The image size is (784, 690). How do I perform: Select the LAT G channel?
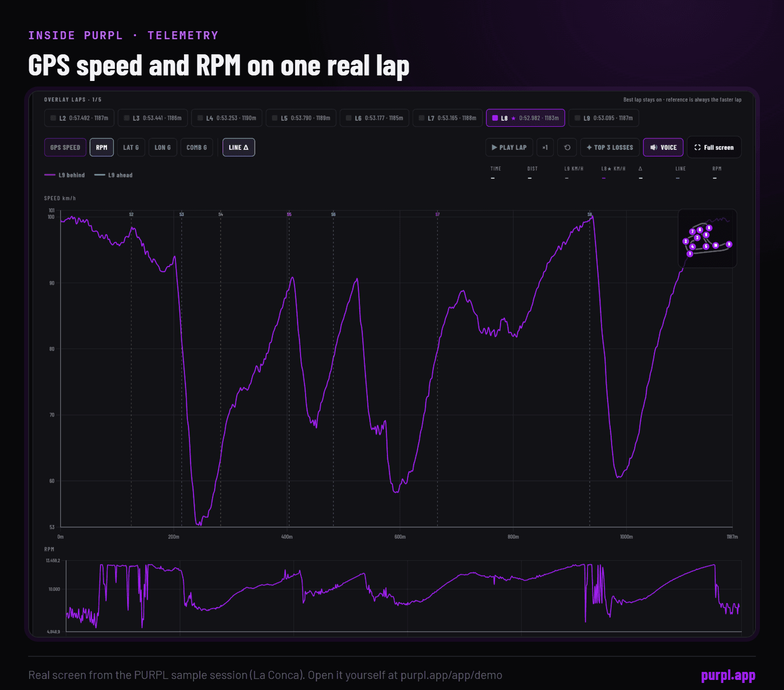131,147
